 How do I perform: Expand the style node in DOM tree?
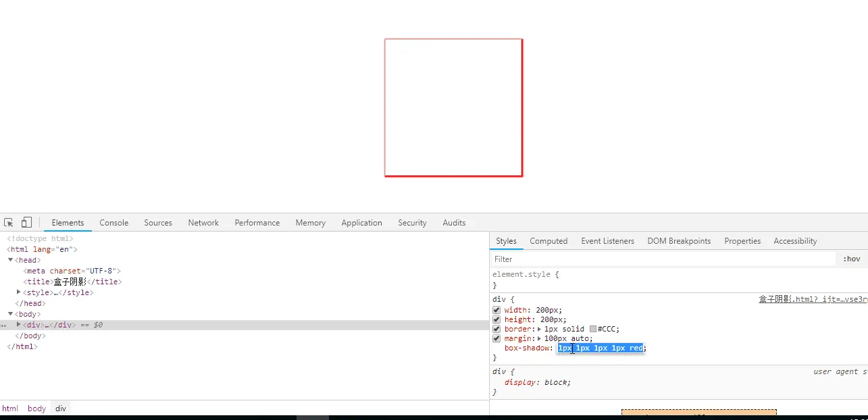pos(19,292)
